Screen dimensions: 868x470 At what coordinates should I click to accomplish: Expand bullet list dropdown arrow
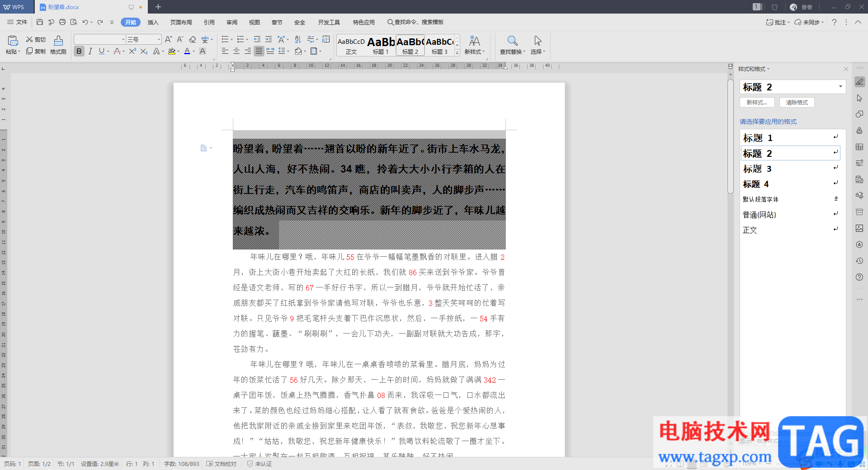[231, 39]
